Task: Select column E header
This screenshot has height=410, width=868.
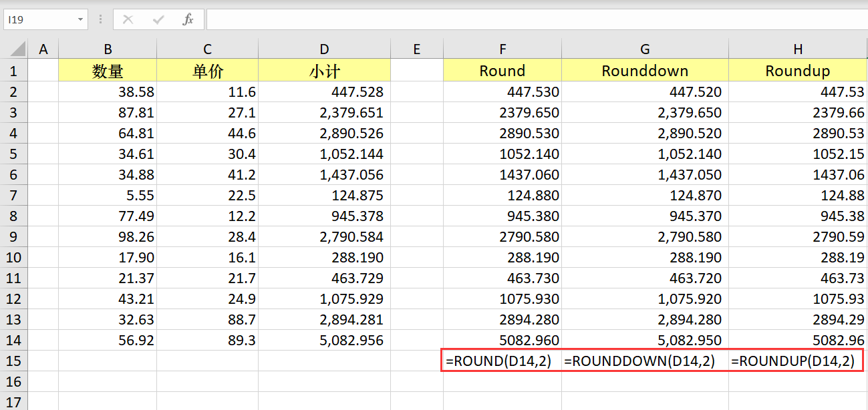Action: [x=417, y=49]
